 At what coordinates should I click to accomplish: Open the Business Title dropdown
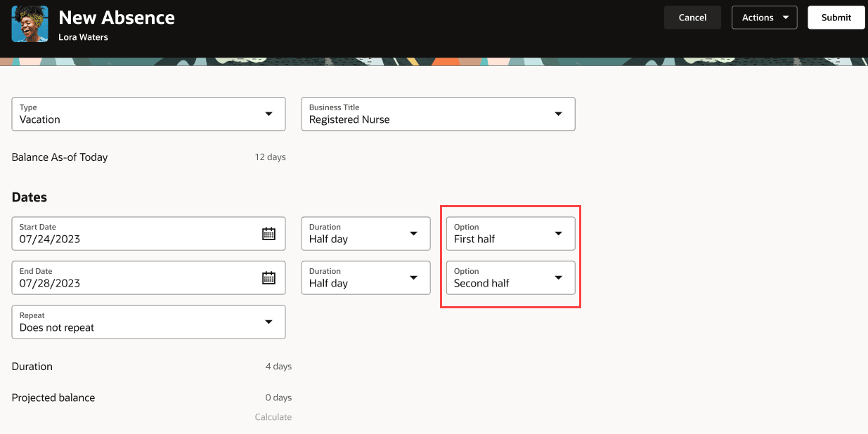(x=558, y=114)
